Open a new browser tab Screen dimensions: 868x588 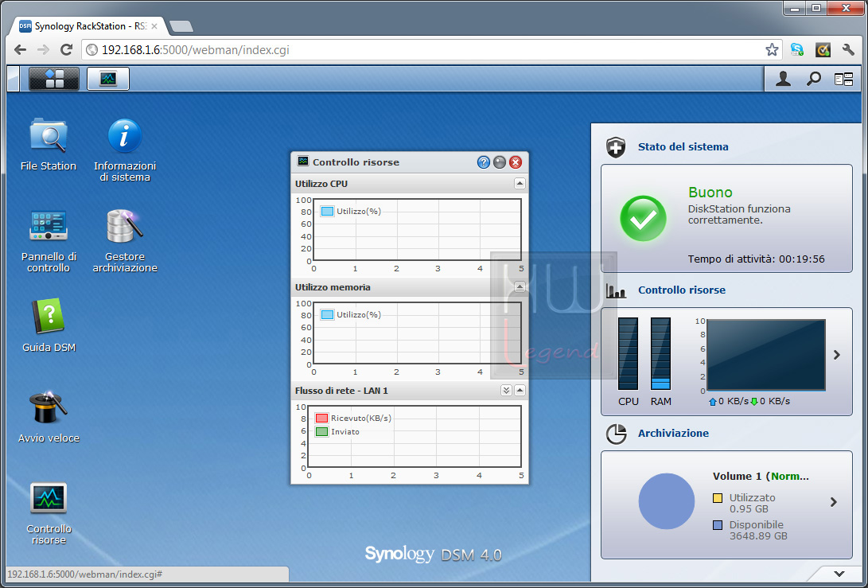[x=181, y=26]
